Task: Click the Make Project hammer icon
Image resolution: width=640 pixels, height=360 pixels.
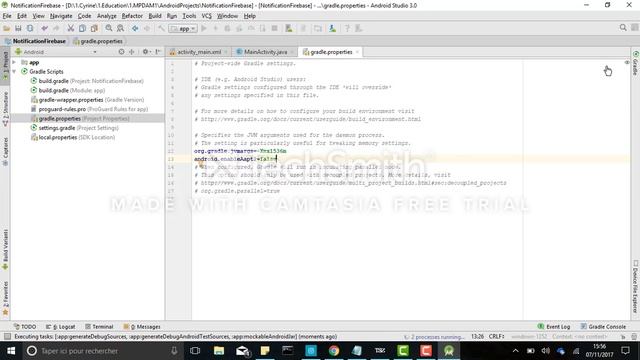Action: 162,28
